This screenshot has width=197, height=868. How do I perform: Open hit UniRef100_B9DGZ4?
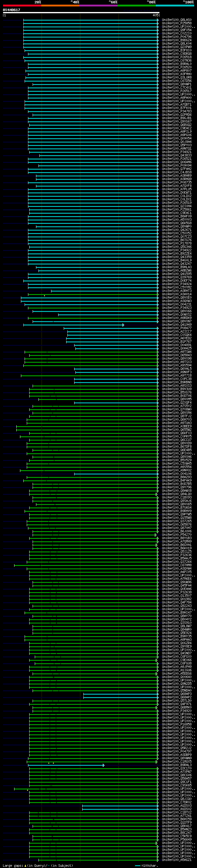(177, 40)
